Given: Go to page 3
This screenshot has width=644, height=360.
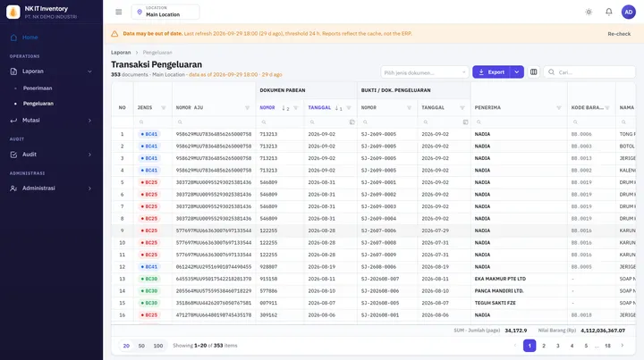Looking at the screenshot, I should [x=558, y=346].
